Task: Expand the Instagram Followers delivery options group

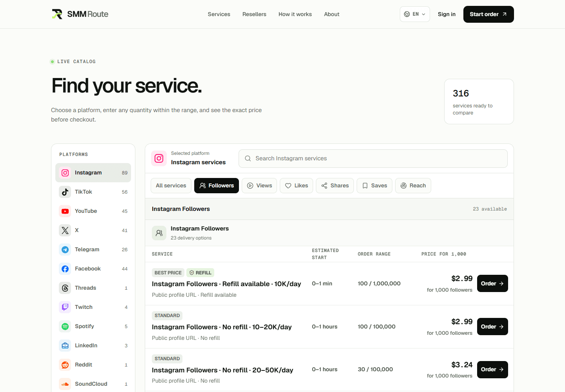Action: [x=329, y=233]
